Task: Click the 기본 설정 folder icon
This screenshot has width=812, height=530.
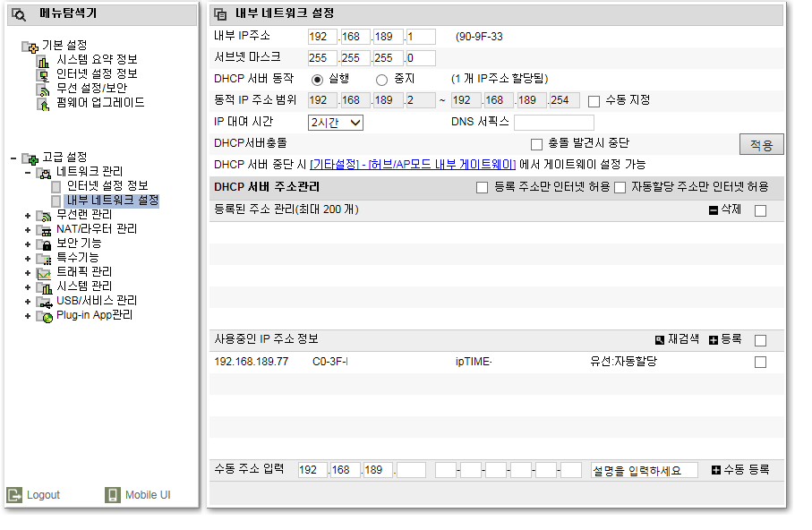Action: click(30, 47)
